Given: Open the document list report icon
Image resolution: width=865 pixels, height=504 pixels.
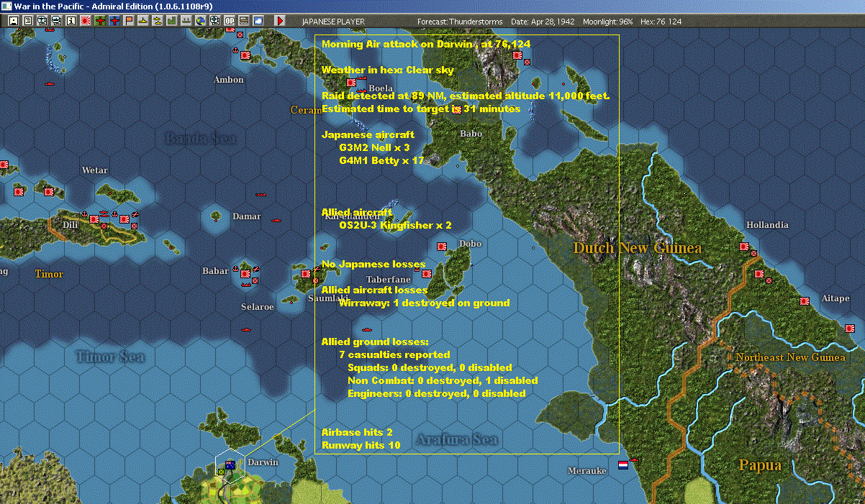Looking at the screenshot, I should tap(28, 21).
